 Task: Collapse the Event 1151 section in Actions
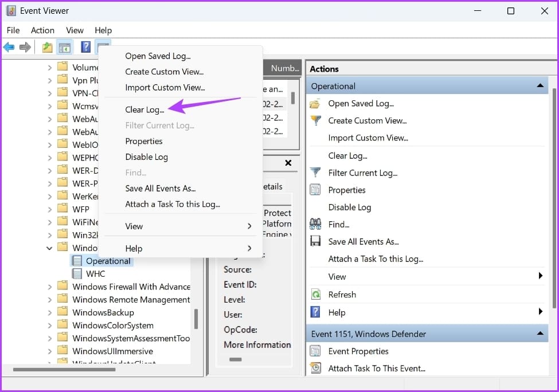(x=540, y=334)
